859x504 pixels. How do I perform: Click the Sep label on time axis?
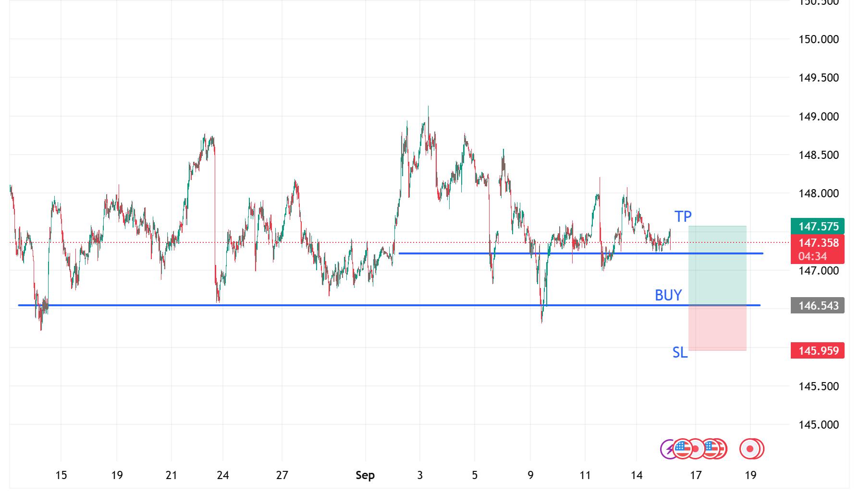pos(365,475)
